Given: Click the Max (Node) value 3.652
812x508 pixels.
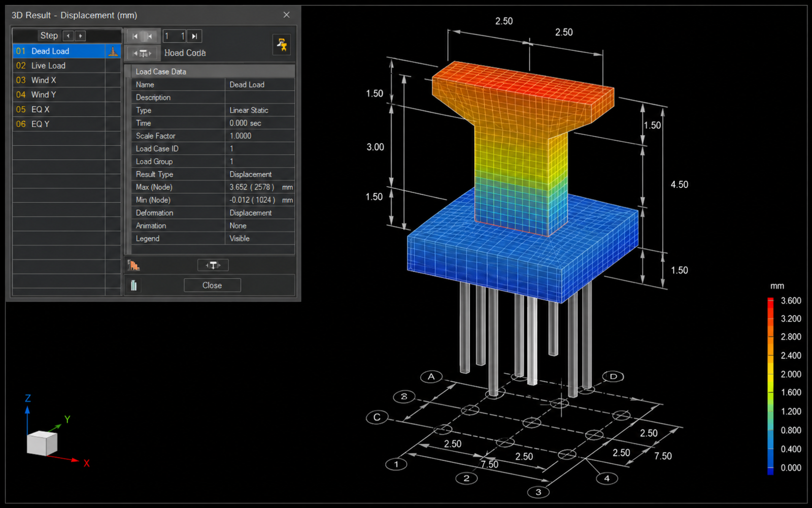Looking at the screenshot, I should (259, 187).
